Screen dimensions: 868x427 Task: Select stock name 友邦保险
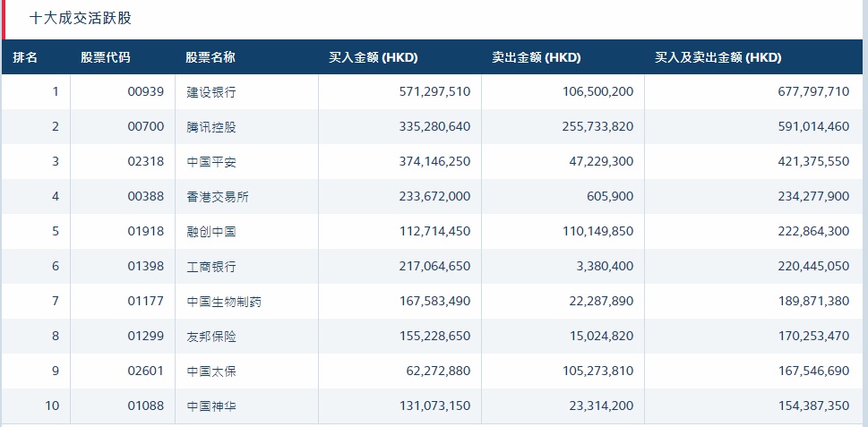(211, 336)
